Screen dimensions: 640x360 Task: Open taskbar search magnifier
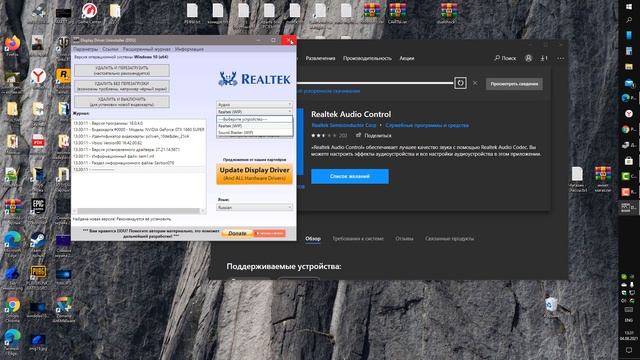point(629,20)
